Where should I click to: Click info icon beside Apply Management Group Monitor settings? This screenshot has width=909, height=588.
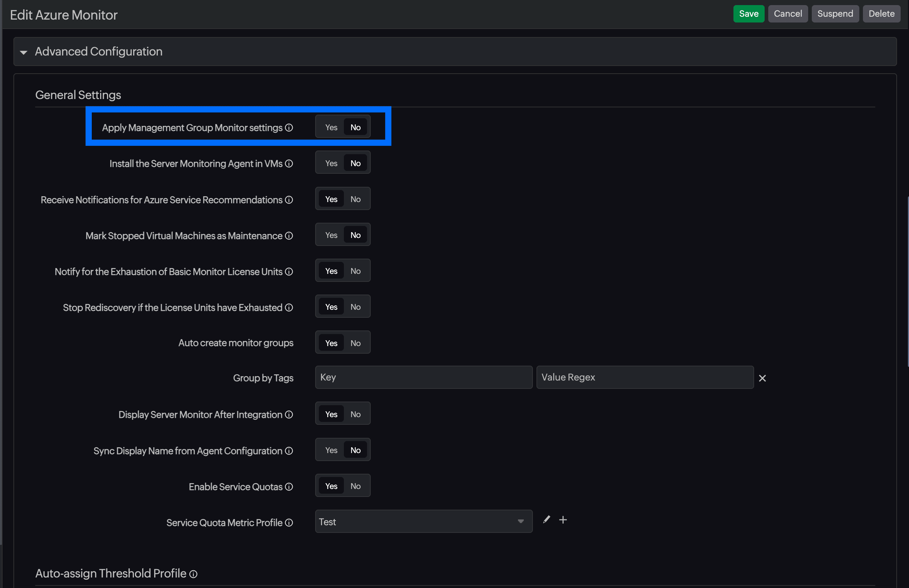289,128
